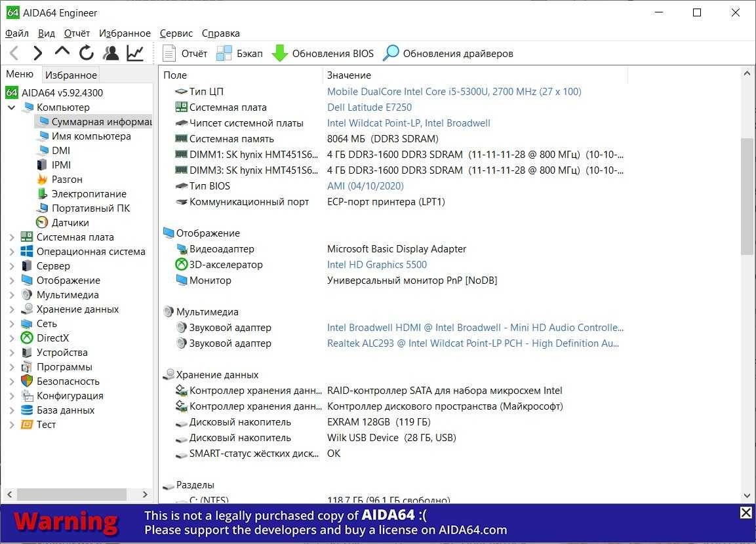Select the DMI tree item
The image size is (756, 544).
click(x=54, y=151)
